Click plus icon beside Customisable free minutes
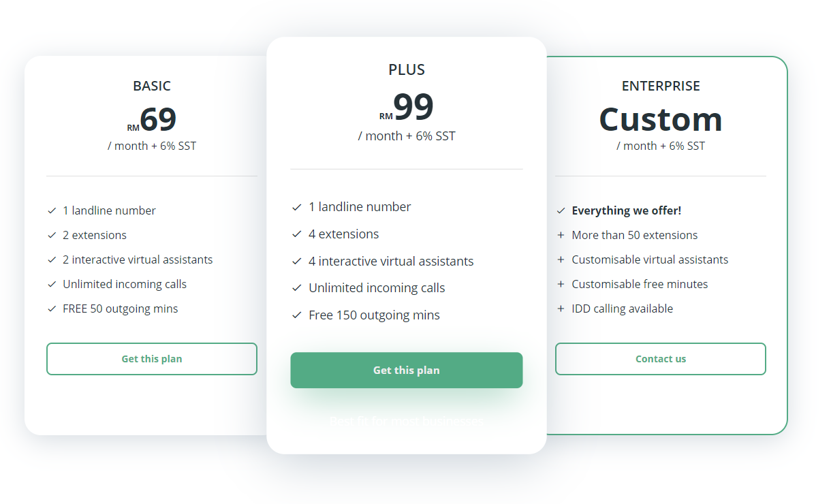 pos(561,284)
